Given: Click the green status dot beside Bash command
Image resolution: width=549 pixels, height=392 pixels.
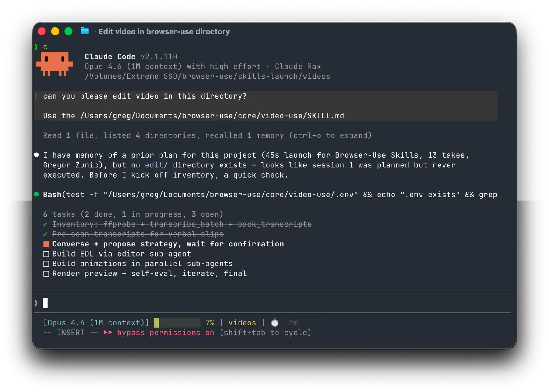Looking at the screenshot, I should pos(37,194).
